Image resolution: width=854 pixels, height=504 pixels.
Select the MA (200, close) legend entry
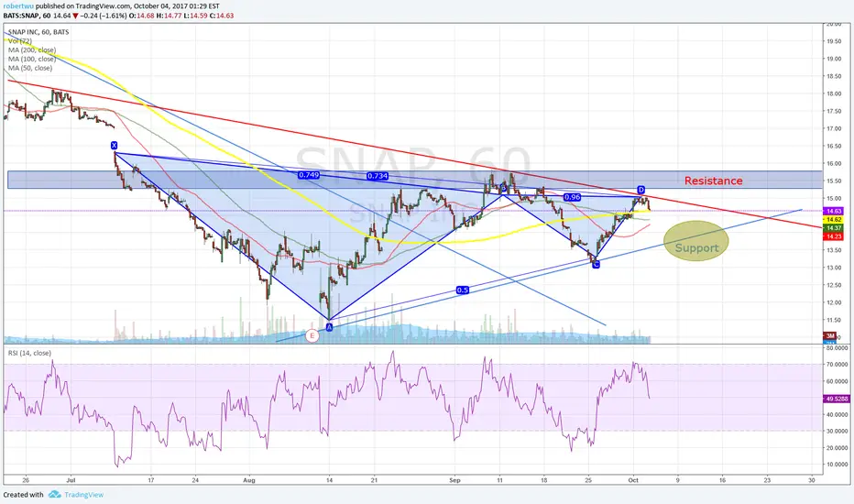31,50
